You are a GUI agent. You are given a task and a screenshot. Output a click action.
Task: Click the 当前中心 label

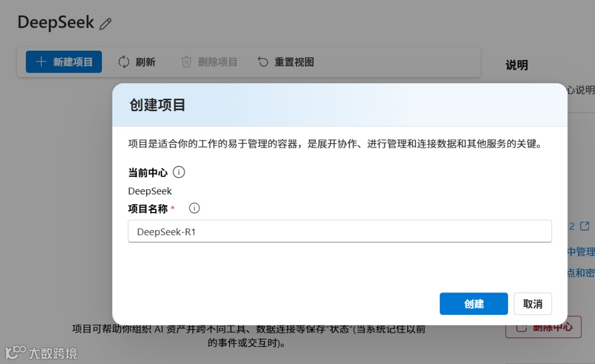click(148, 173)
